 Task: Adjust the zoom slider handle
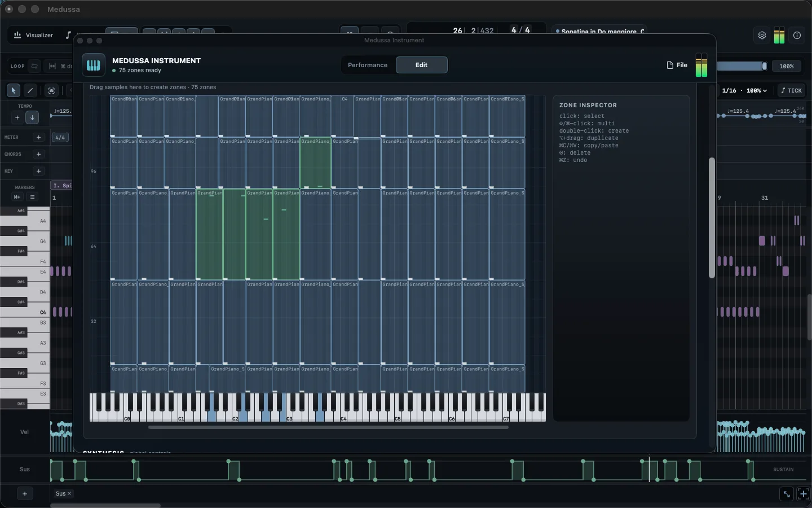pos(765,66)
